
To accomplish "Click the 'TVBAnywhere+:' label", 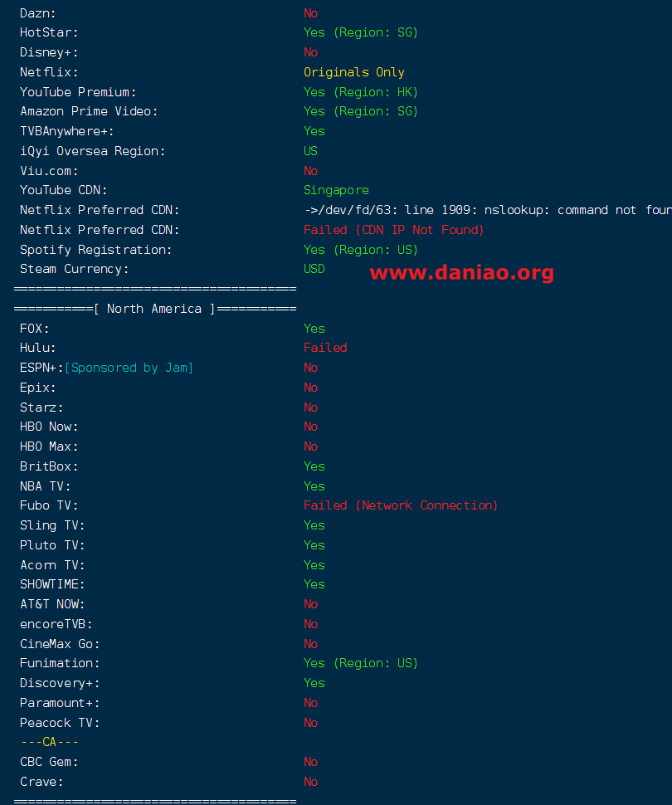I will click(x=66, y=131).
